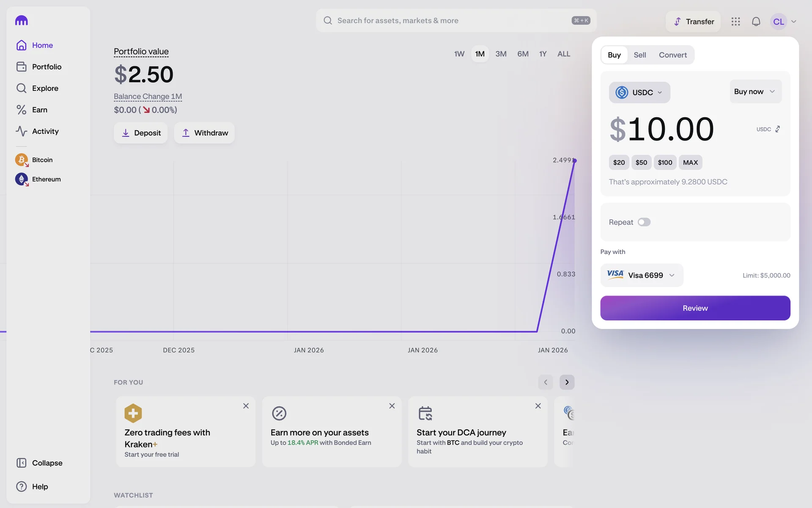Open the Buy now order type dropdown
The width and height of the screenshot is (812, 508).
(x=755, y=91)
